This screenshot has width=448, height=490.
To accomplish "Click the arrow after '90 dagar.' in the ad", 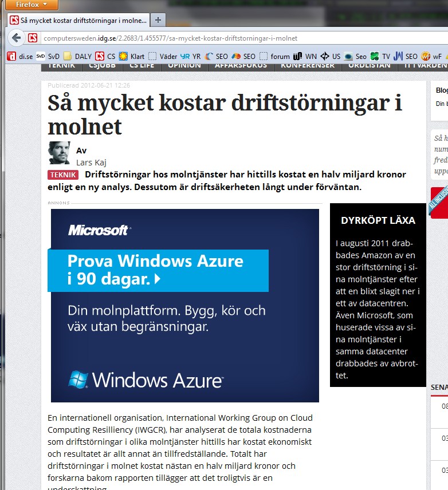I will point(158,278).
